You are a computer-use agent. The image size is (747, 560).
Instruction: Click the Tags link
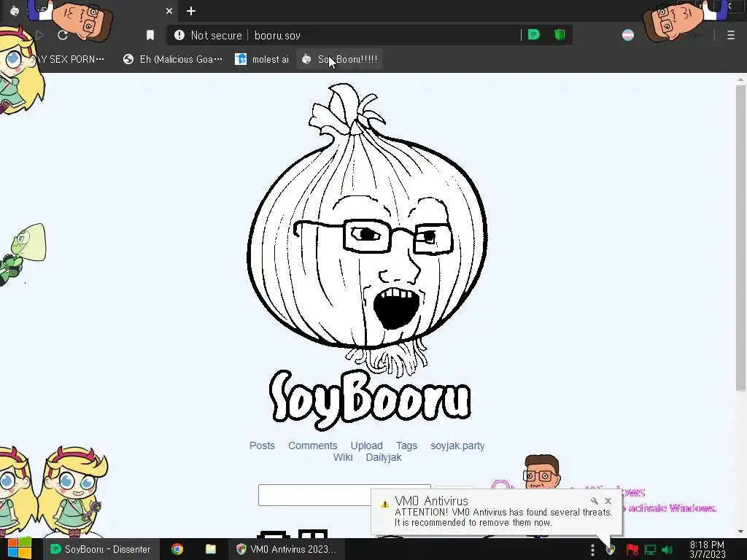point(406,446)
